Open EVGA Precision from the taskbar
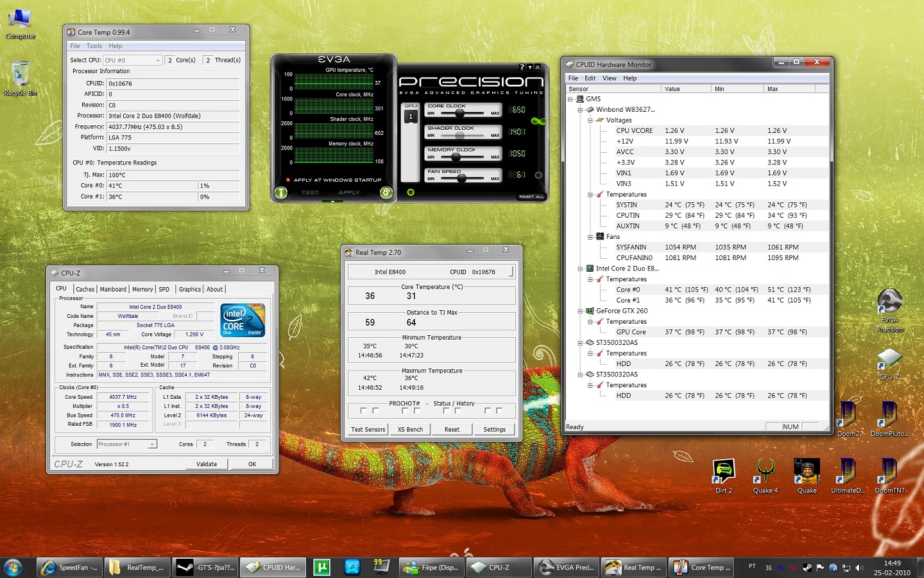Image resolution: width=924 pixels, height=578 pixels. pos(567,567)
